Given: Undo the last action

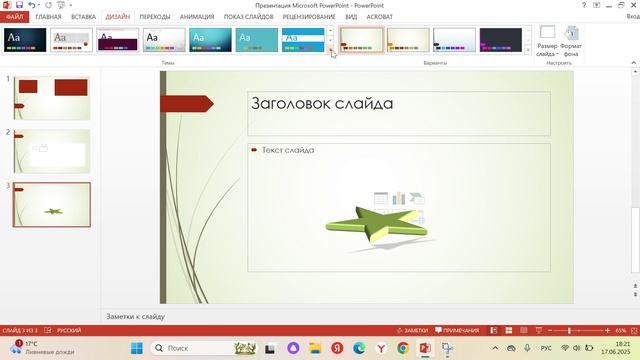Looking at the screenshot, I should tap(32, 5).
